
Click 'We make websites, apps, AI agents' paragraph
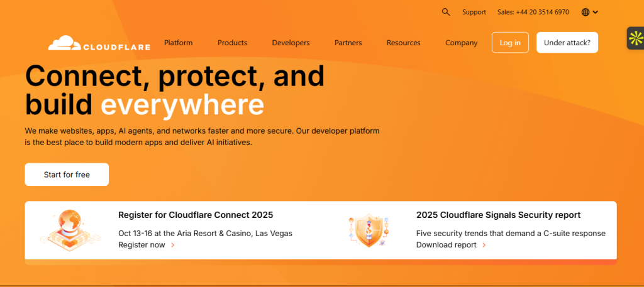(202, 137)
